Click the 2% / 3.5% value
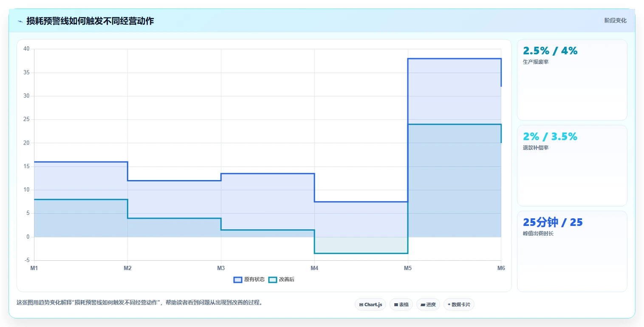This screenshot has width=644, height=327. pos(550,137)
